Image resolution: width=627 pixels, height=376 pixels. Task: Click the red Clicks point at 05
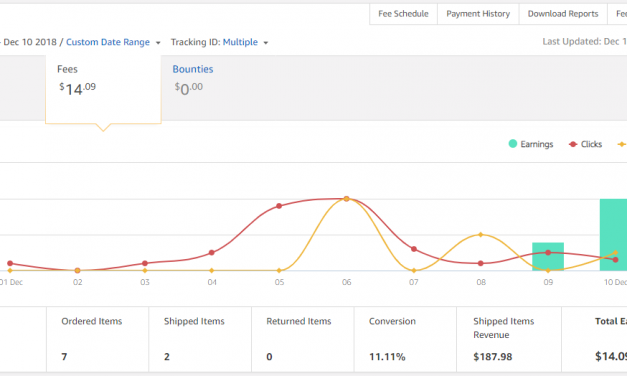pyautogui.click(x=279, y=206)
